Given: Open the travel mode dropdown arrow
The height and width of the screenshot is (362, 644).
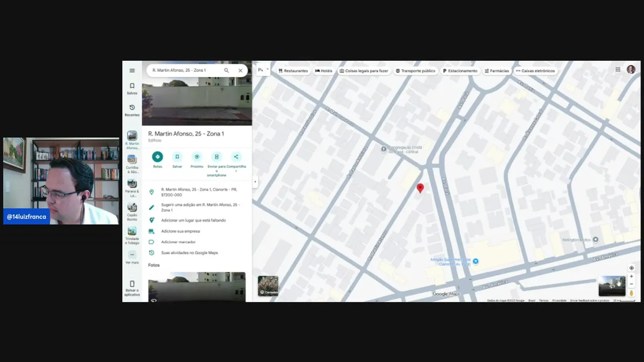Looking at the screenshot, I should (x=268, y=69).
